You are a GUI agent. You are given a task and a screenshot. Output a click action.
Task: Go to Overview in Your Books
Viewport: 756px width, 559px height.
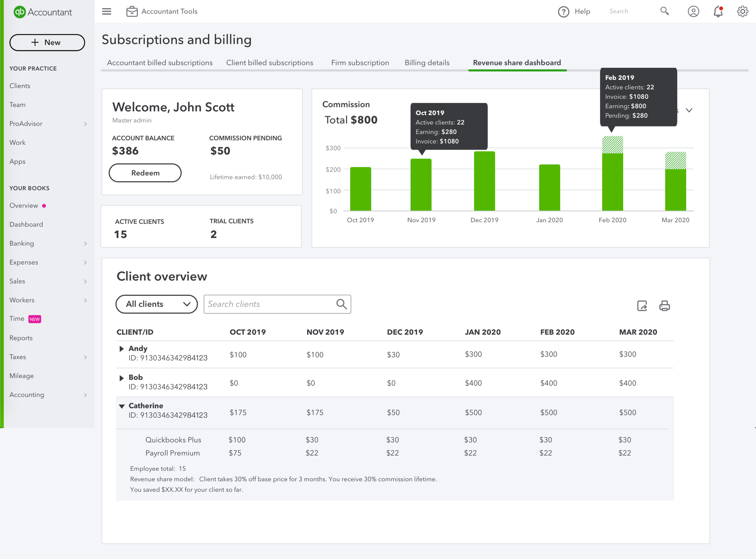[24, 206]
